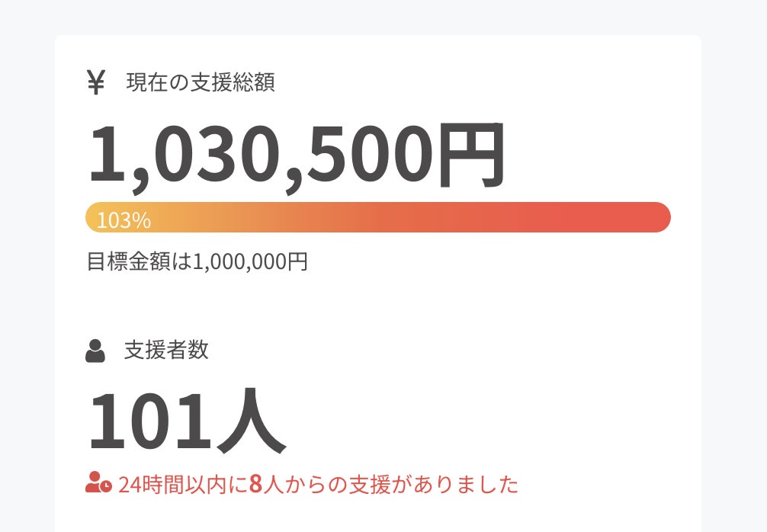This screenshot has height=532, width=767.
Task: Click the large 円 character after total amount
Action: click(469, 156)
